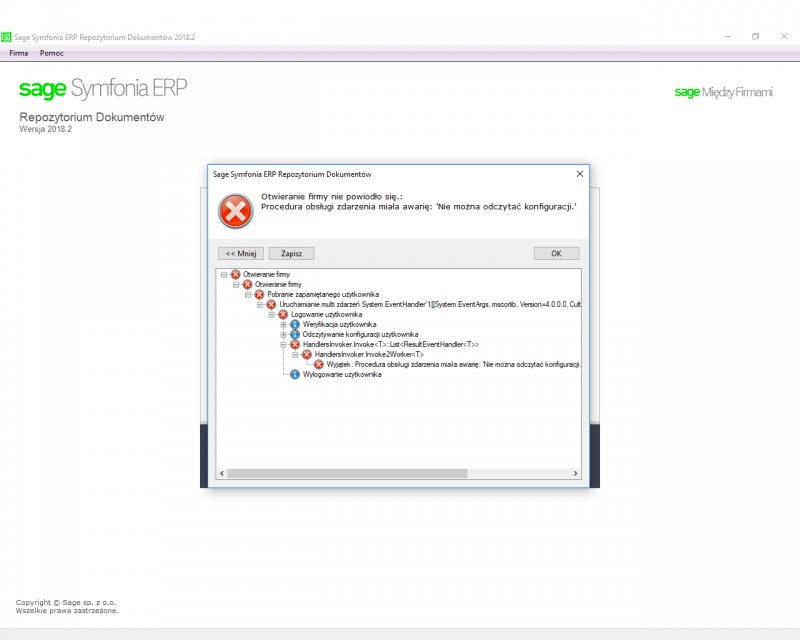This screenshot has height=640, width=800.
Task: Save the error log with Zapisz
Action: (291, 254)
